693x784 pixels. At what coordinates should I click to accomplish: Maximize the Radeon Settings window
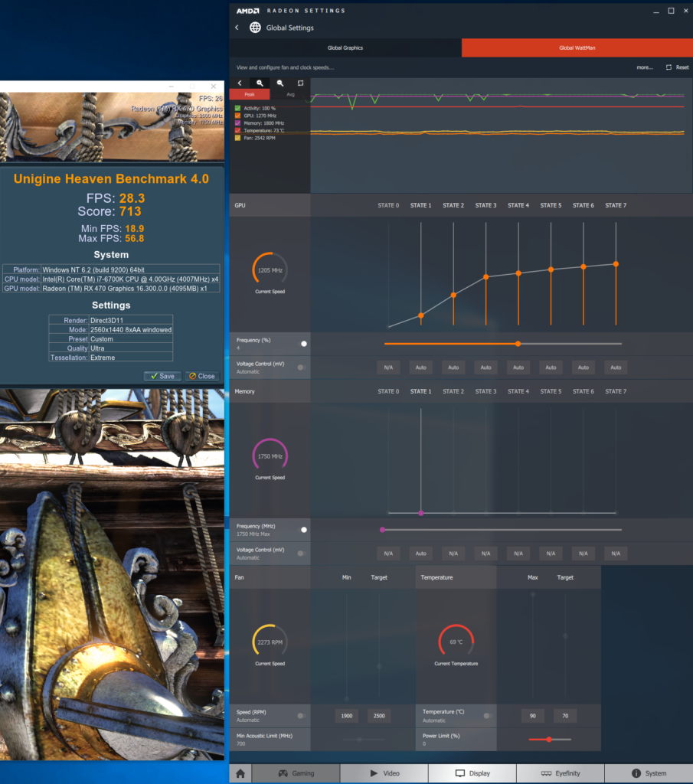click(671, 11)
